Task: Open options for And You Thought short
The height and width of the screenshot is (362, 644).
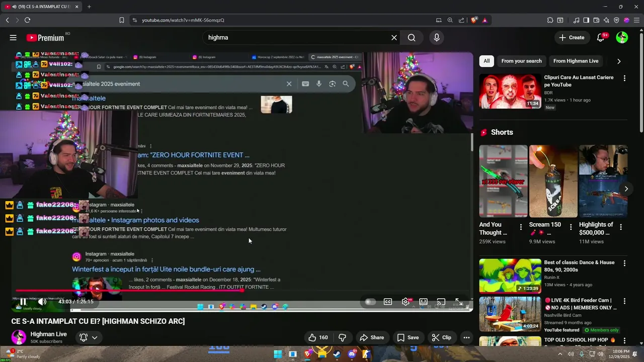Action: [521, 227]
